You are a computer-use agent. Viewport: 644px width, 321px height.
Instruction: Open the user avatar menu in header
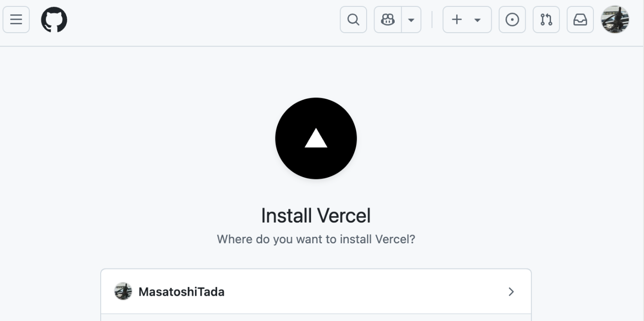coord(615,20)
